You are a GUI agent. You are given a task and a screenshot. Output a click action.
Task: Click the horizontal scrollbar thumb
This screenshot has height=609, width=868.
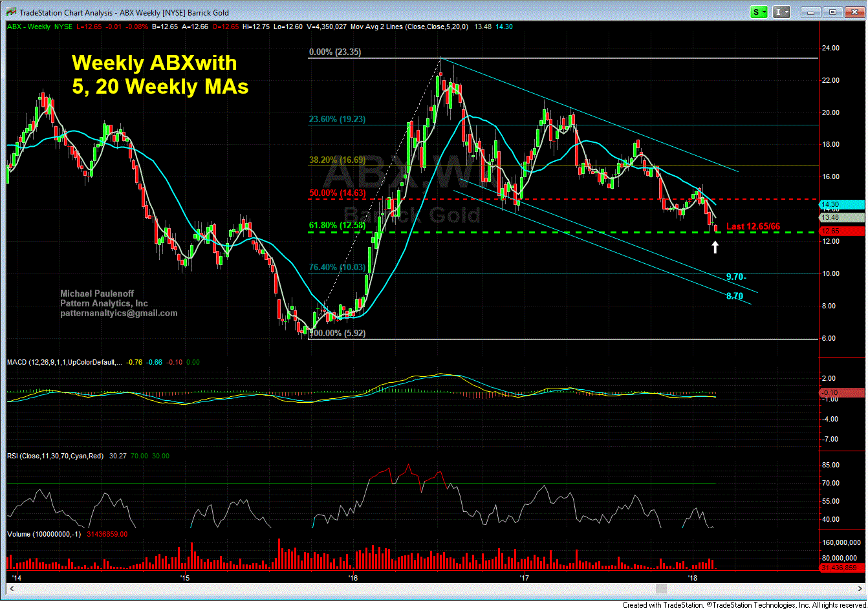pos(660,588)
